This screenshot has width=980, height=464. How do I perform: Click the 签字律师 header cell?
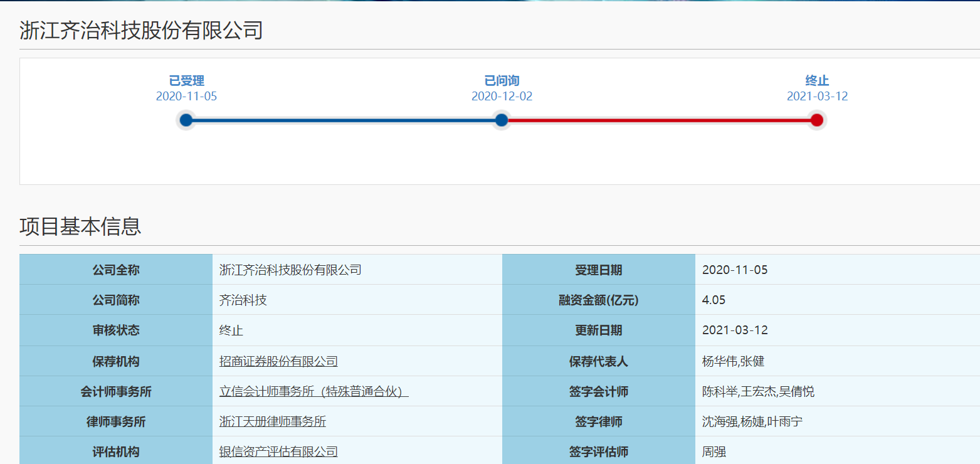[599, 421]
